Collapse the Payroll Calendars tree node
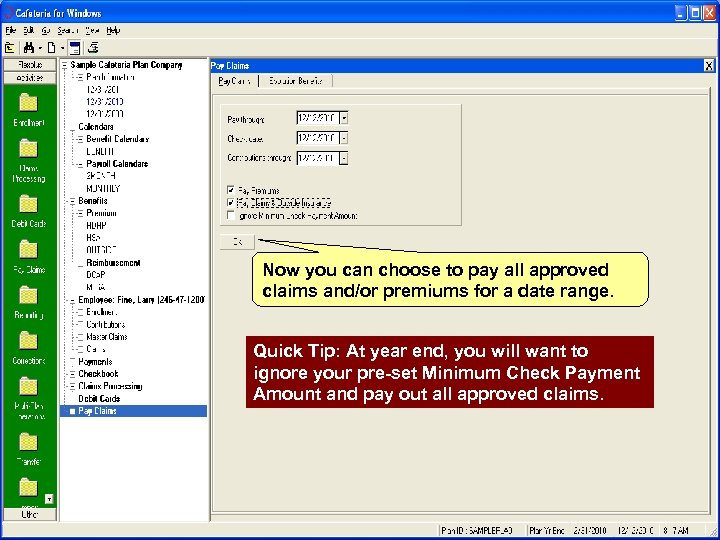Viewport: 720px width, 540px height. 80,164
